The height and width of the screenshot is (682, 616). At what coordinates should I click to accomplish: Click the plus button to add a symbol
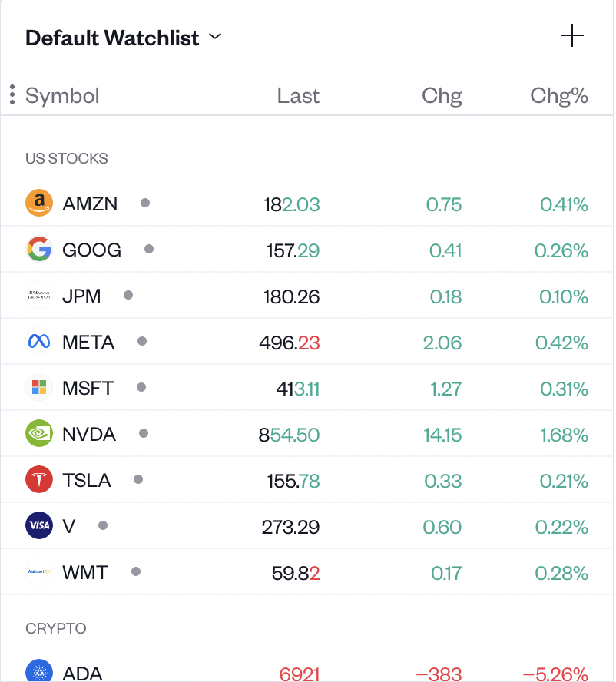point(571,35)
